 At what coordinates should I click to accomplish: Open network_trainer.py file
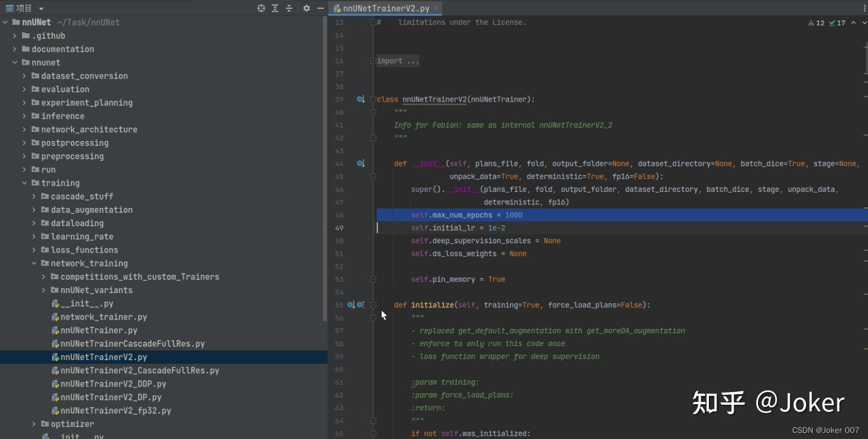point(103,317)
